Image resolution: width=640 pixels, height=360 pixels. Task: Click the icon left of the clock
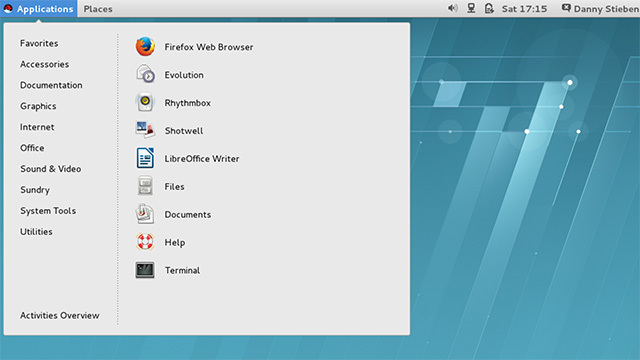(x=489, y=8)
